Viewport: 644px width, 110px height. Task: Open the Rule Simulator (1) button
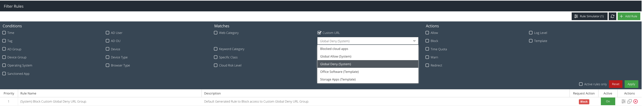[589, 16]
